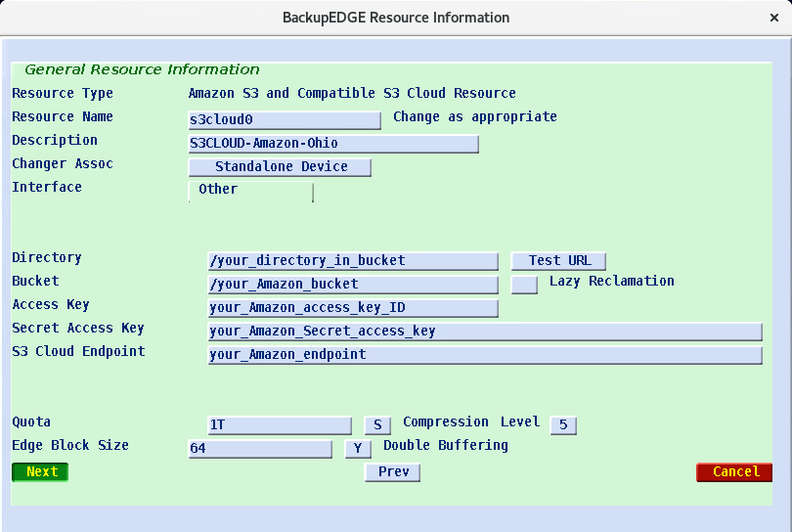Click the S3 Cloud Endpoint label
The image size is (792, 532).
point(79,351)
